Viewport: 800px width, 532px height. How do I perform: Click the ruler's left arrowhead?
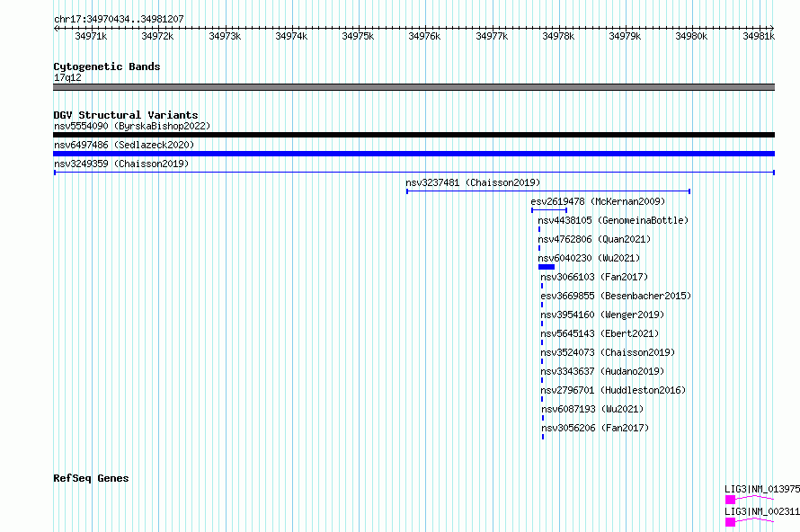click(x=56, y=28)
